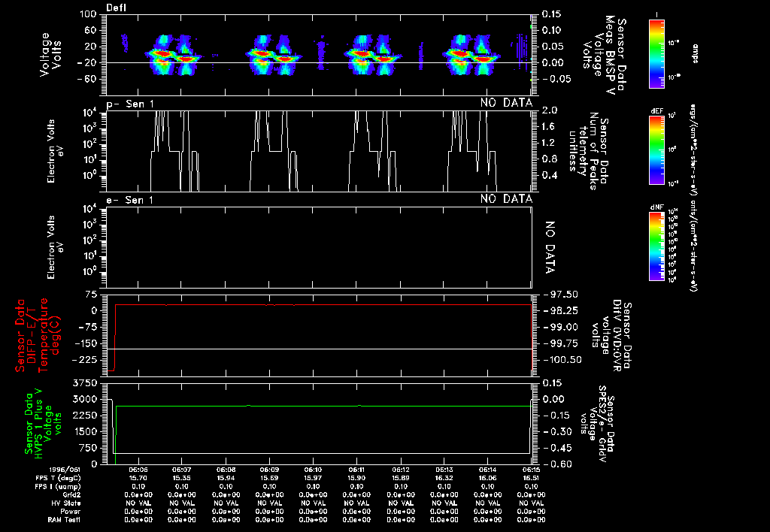Select the p- Sen 1 panel label
The height and width of the screenshot is (532, 770).
click(131, 103)
